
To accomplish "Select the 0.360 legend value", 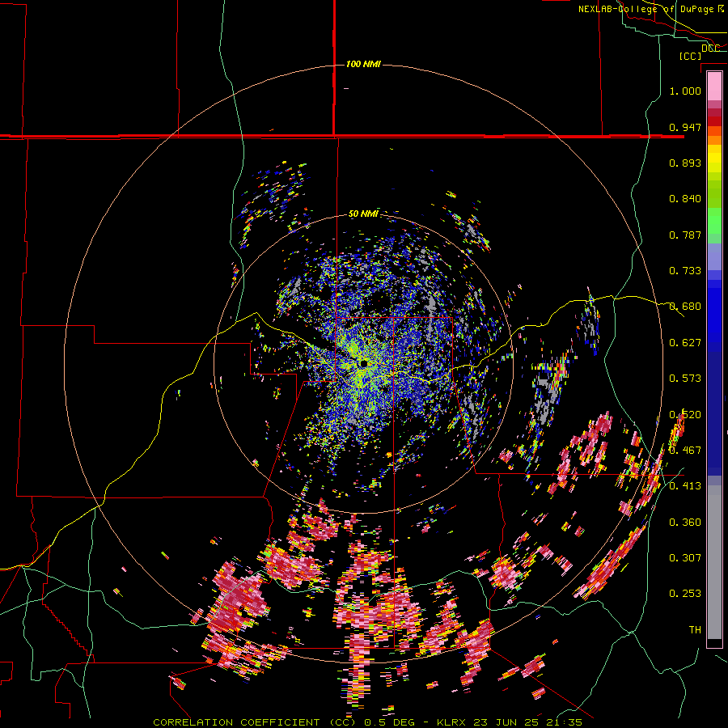I will pos(685,523).
